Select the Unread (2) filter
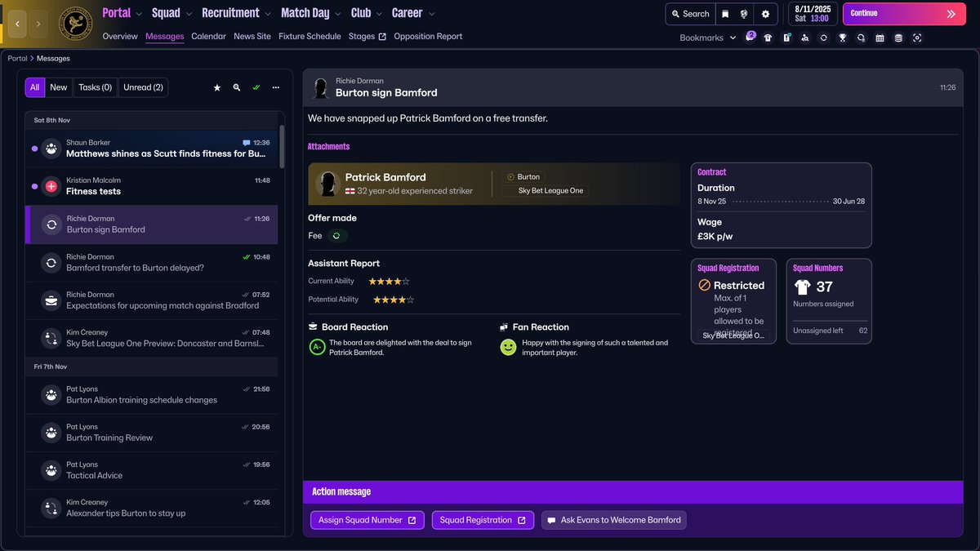The image size is (980, 551). tap(143, 87)
